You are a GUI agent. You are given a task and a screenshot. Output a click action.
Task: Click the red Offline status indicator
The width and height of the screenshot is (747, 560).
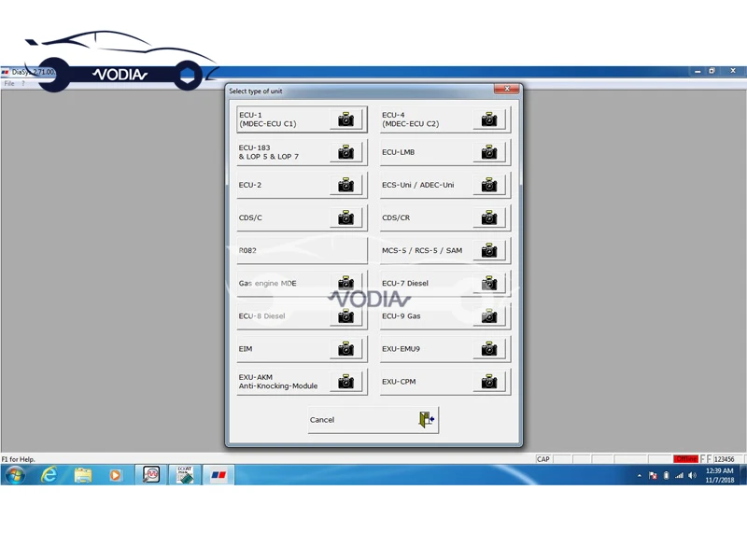(685, 459)
